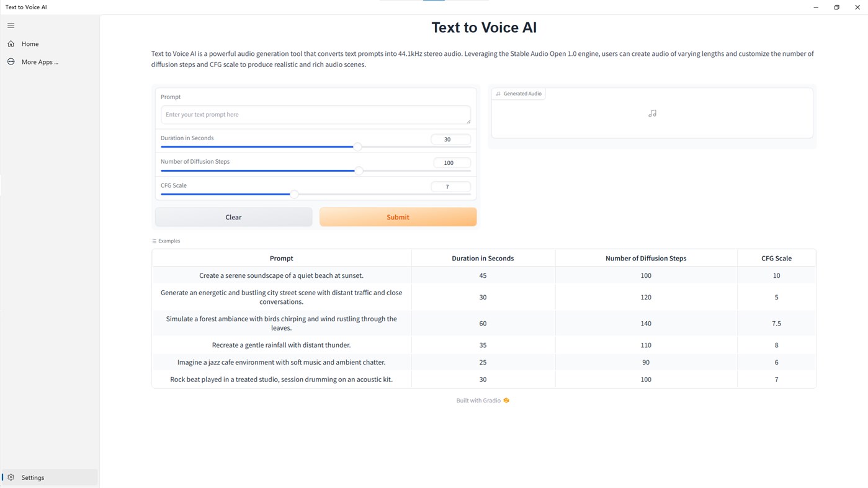This screenshot has height=488, width=868.
Task: Click the Home icon in sidebar
Action: point(11,44)
